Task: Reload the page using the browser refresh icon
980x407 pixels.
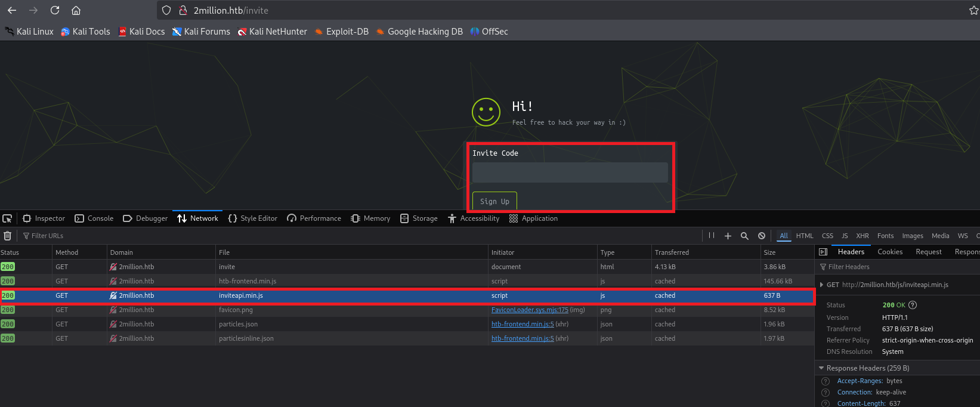Action: (x=55, y=10)
